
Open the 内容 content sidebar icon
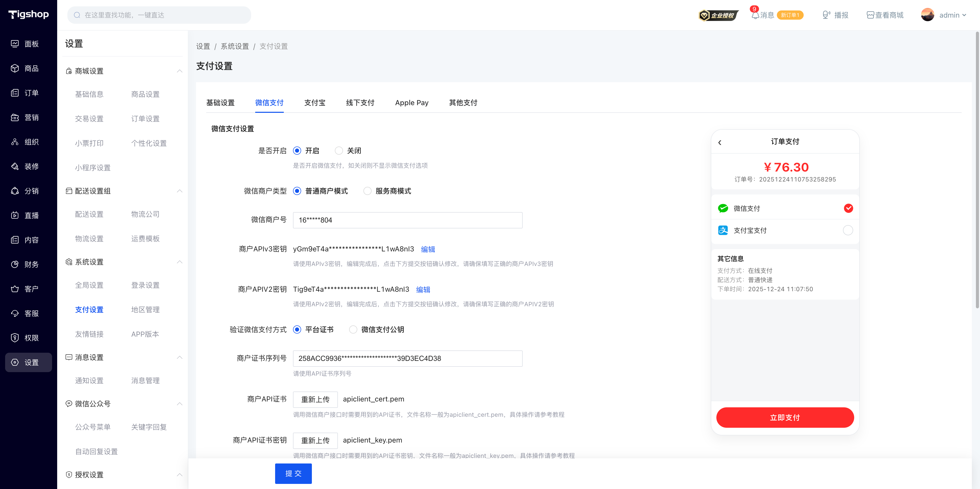15,240
